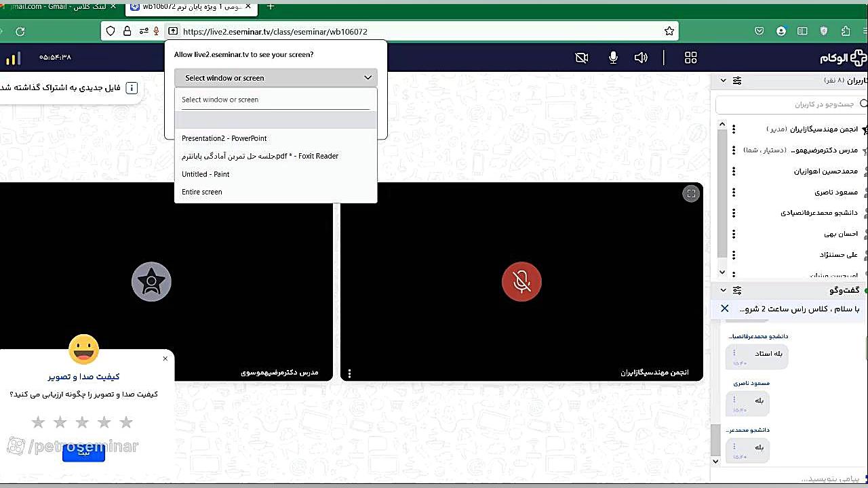
Task: Click the screen sharing indicator in address bar
Action: (x=172, y=31)
